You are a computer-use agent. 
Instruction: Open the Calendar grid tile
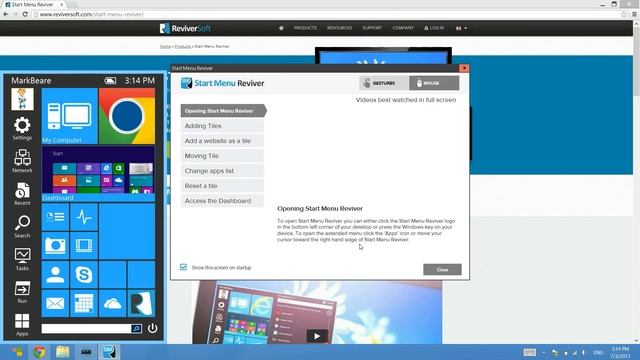point(84,303)
